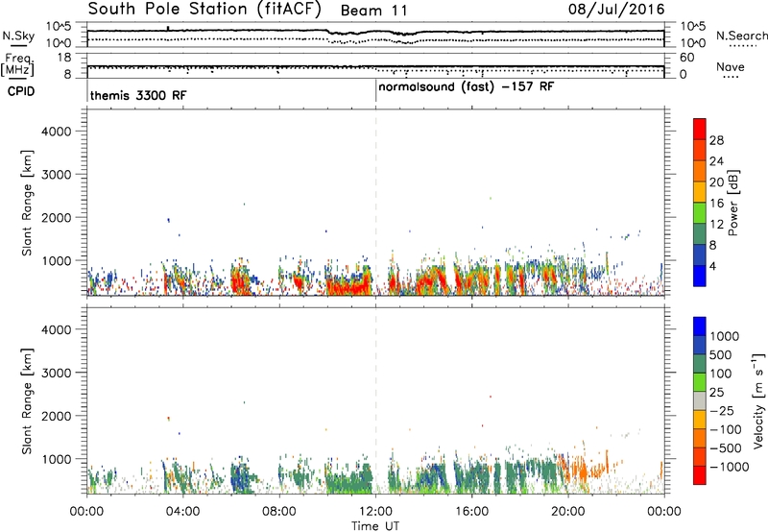Click the '20:00' time axis label

[568, 512]
